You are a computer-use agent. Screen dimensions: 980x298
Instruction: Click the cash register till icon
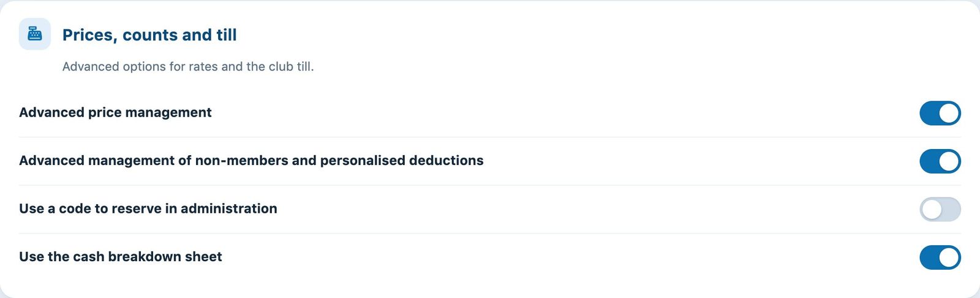pos(35,34)
